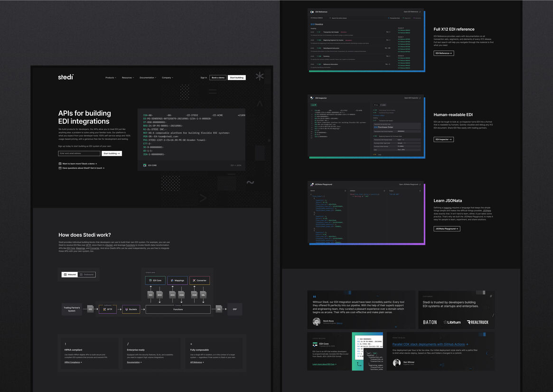Open the JSONata Playground button

(x=446, y=229)
